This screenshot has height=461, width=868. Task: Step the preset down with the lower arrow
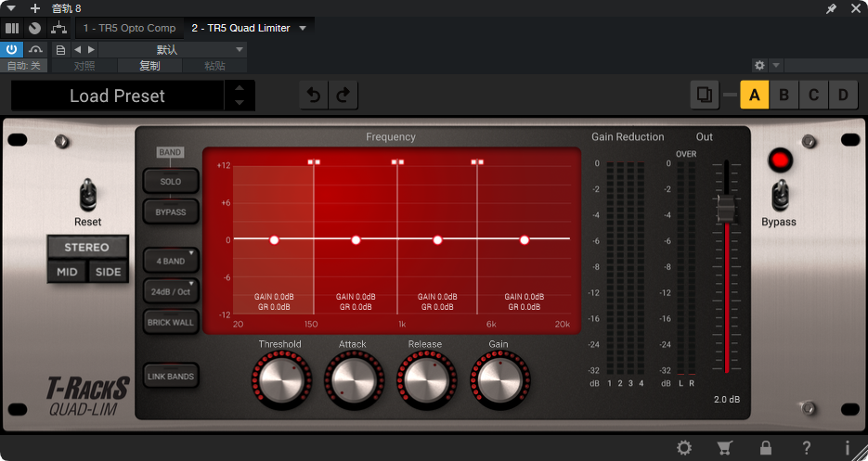[240, 102]
